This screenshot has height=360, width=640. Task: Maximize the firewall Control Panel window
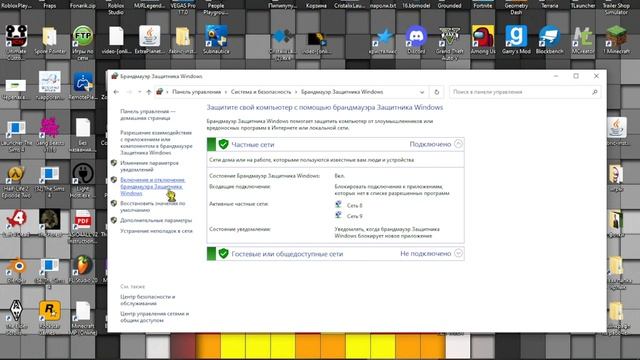576,76
